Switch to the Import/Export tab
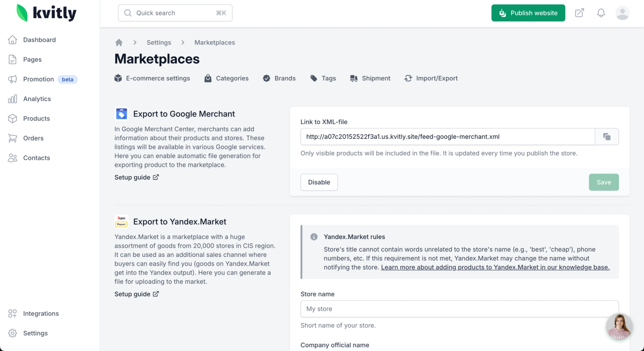644x351 pixels. click(431, 78)
